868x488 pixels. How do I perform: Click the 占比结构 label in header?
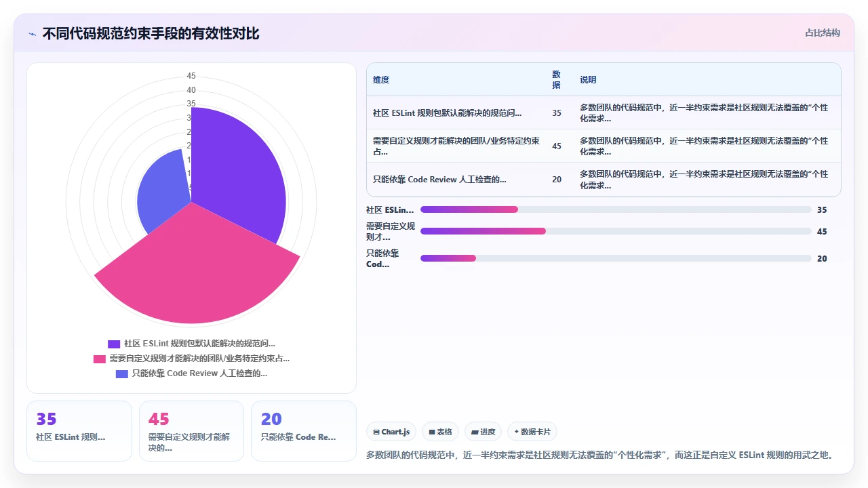pyautogui.click(x=823, y=33)
